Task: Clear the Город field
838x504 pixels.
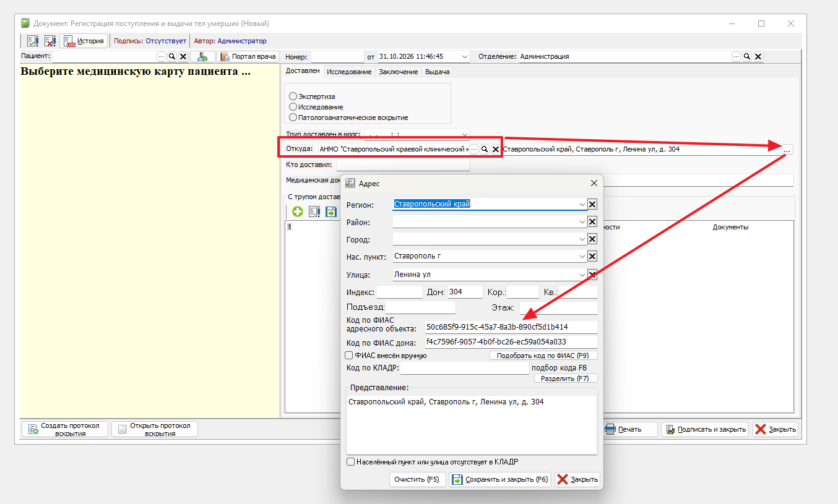Action: click(x=592, y=239)
